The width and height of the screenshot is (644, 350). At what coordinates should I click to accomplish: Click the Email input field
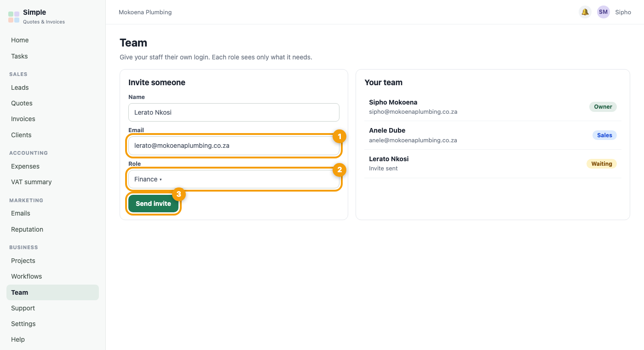click(234, 146)
